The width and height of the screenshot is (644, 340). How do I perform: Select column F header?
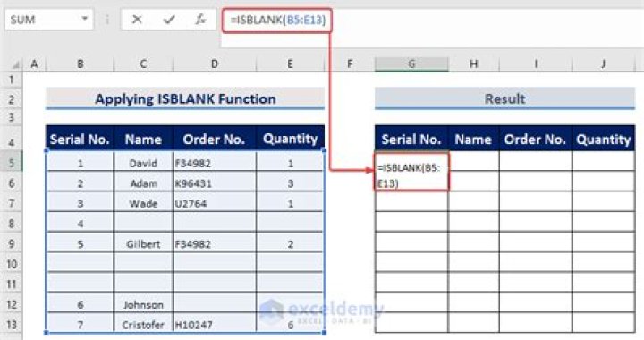pyautogui.click(x=350, y=64)
